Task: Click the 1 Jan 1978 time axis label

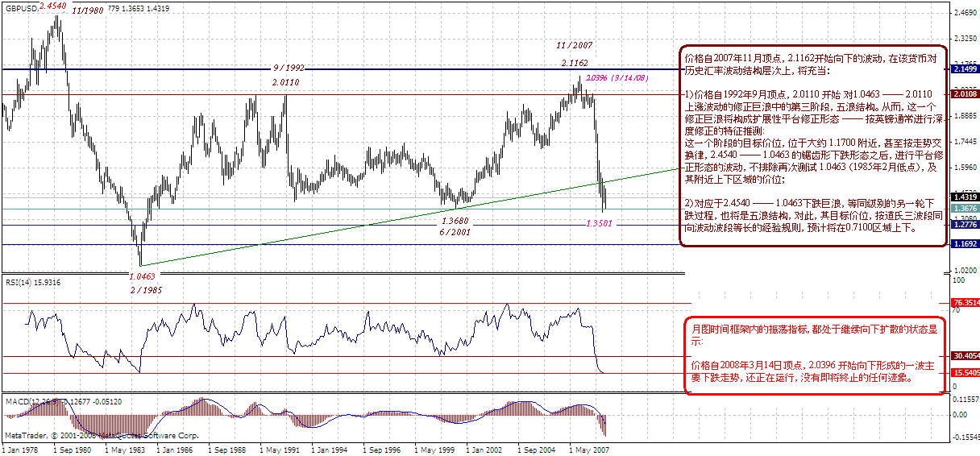Action: [x=22, y=450]
